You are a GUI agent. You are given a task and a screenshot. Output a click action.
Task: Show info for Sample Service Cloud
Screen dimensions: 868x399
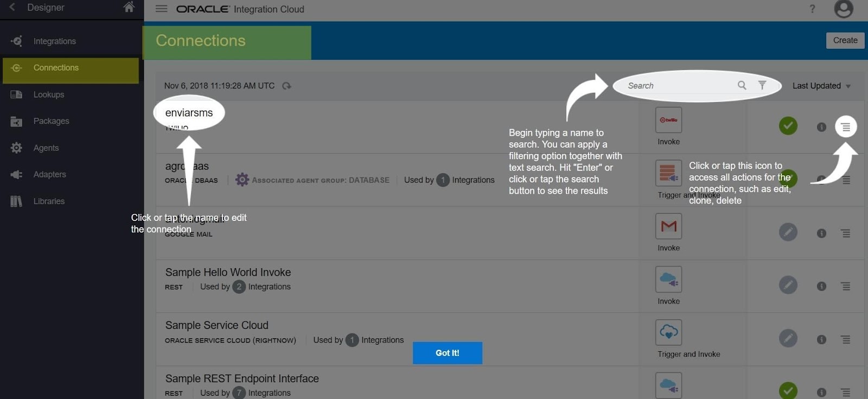tap(821, 339)
